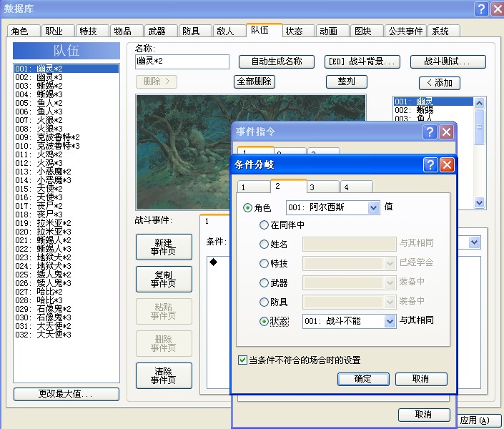This screenshot has height=429, width=504.
Task: Click 自动生成名称 button
Action: point(277,61)
